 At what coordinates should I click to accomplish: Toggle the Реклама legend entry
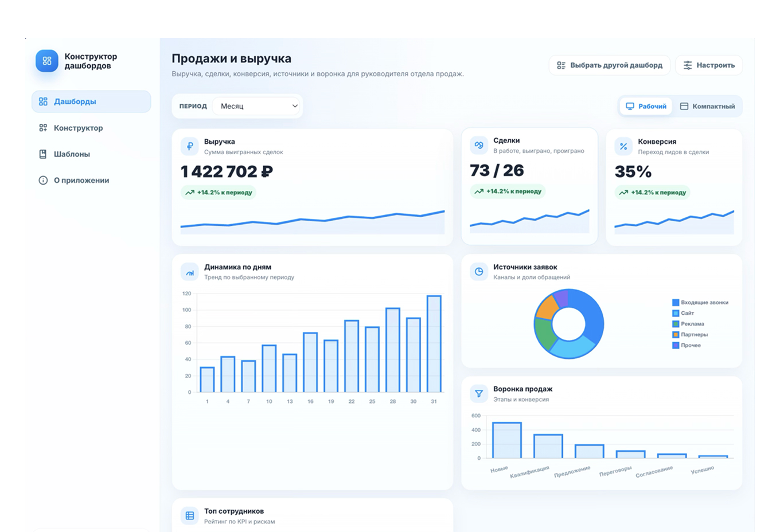[688, 324]
